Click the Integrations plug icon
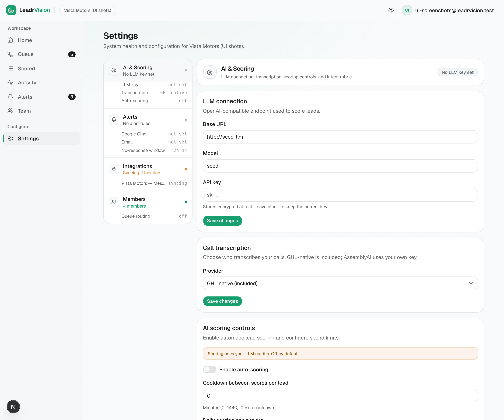This screenshot has width=504, height=420. pos(114,169)
